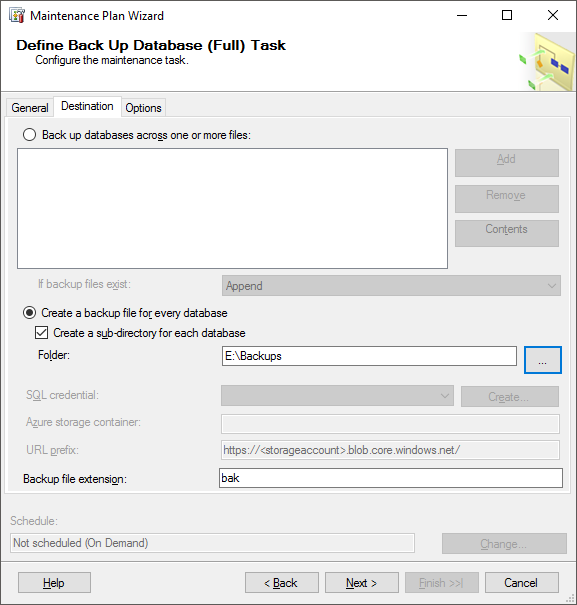Close the wizard window
This screenshot has width=577, height=605.
click(x=553, y=15)
